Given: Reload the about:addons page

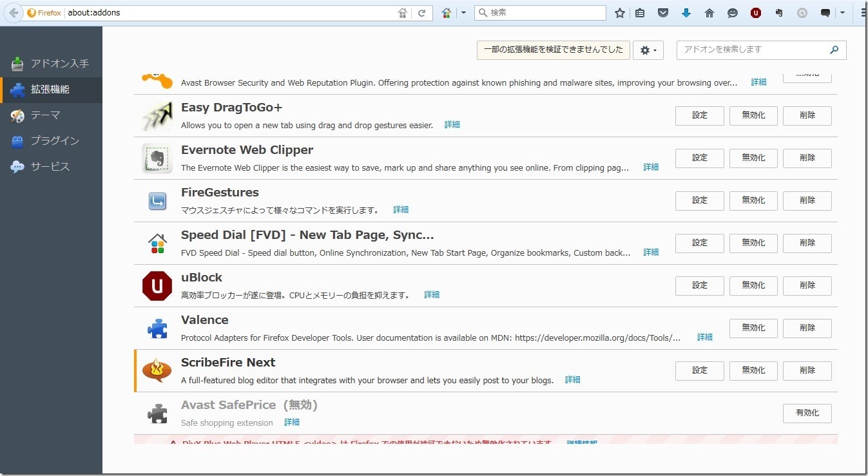Looking at the screenshot, I should (421, 13).
